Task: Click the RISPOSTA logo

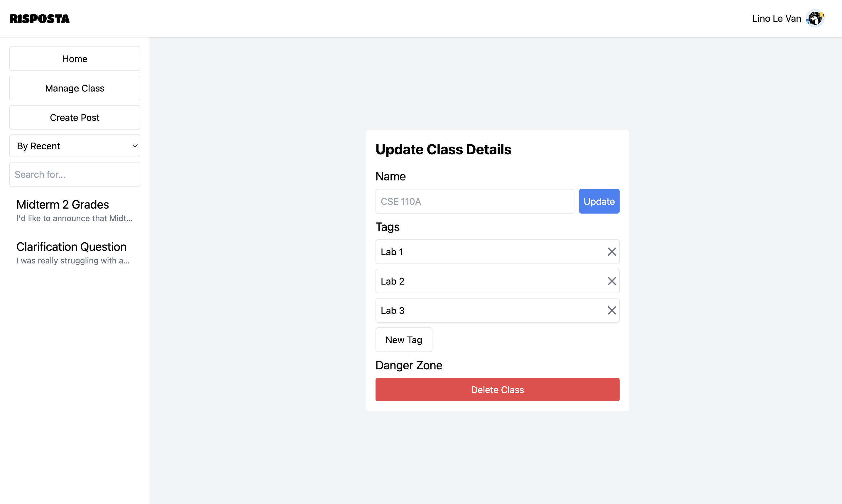Action: 39,19
